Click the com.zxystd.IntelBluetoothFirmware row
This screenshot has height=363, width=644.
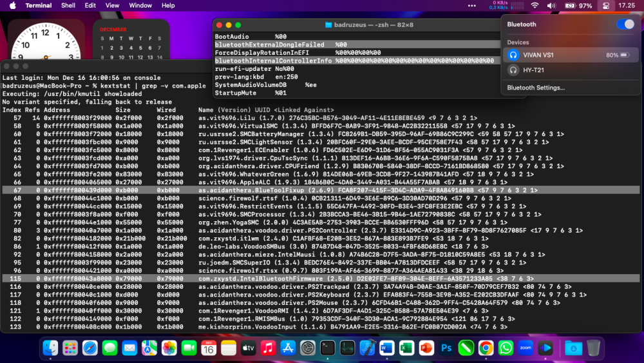pyautogui.click(x=321, y=279)
